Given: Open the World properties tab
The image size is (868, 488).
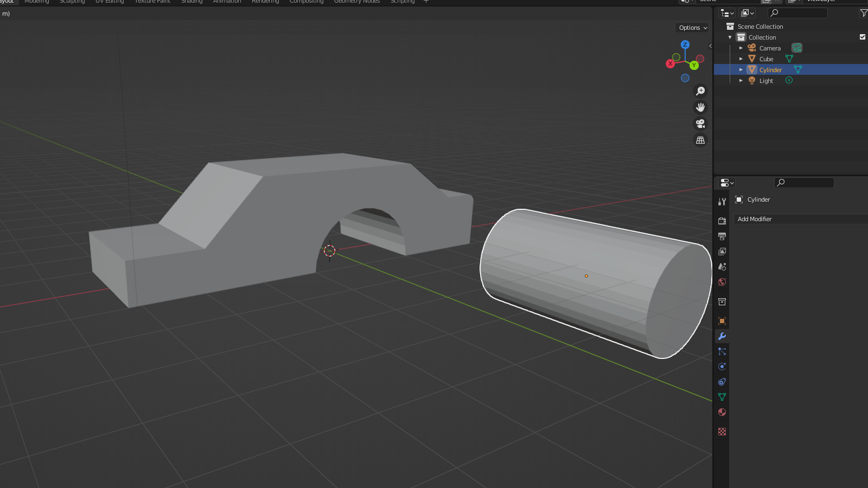Looking at the screenshot, I should coord(722,282).
